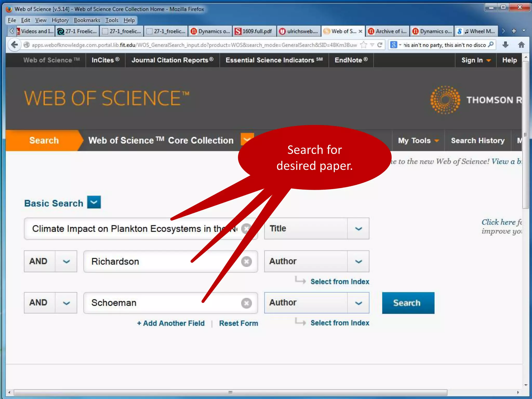Click the orange Search tab
Screen dimensions: 532x399
[x=44, y=141]
